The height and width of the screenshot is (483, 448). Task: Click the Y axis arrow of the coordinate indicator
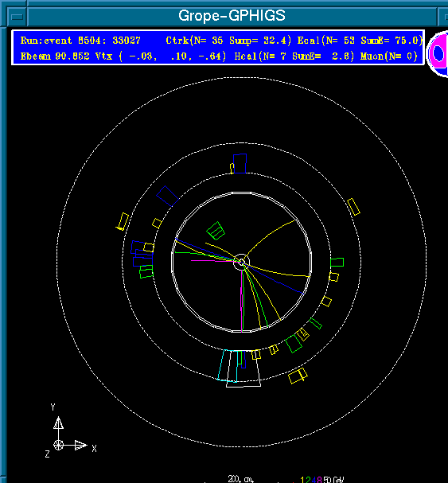(x=58, y=423)
